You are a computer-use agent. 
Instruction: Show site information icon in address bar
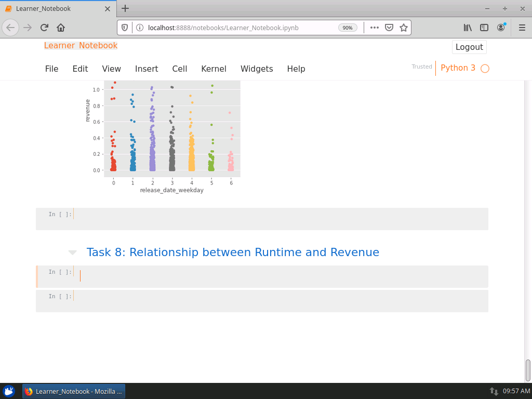(x=139, y=28)
